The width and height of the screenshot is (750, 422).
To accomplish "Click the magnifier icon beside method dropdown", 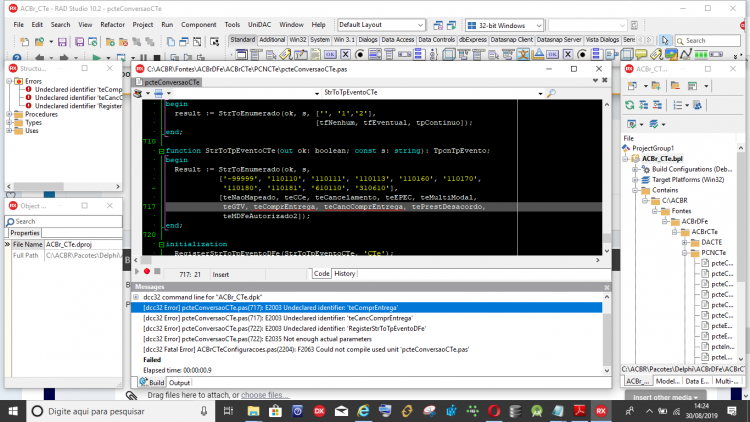I will [x=551, y=93].
